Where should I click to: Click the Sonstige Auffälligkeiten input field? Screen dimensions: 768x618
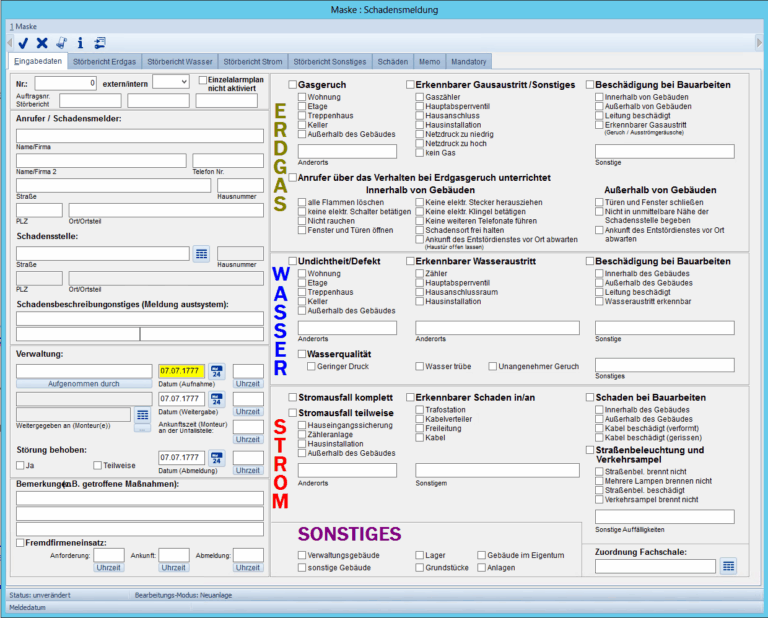point(665,517)
